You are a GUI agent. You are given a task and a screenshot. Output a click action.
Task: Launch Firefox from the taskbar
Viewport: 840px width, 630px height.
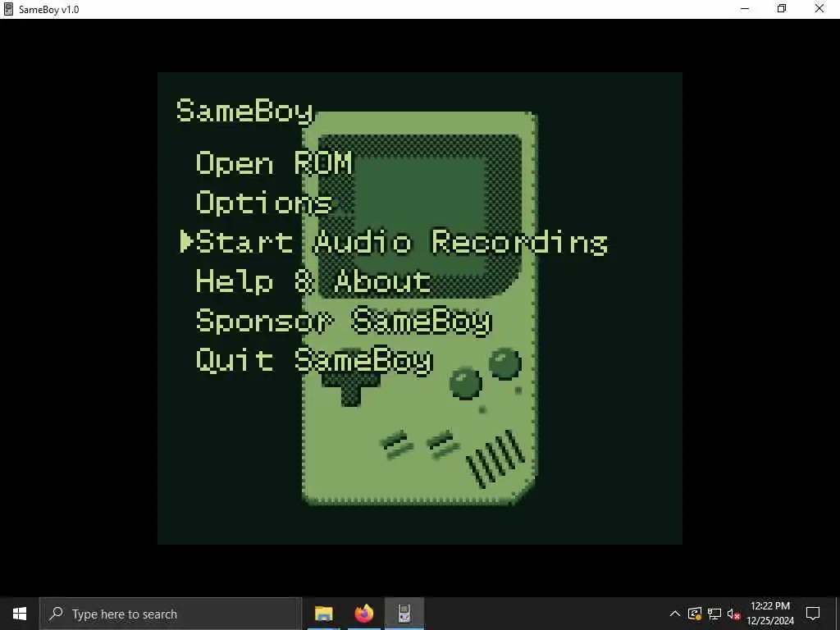point(364,614)
